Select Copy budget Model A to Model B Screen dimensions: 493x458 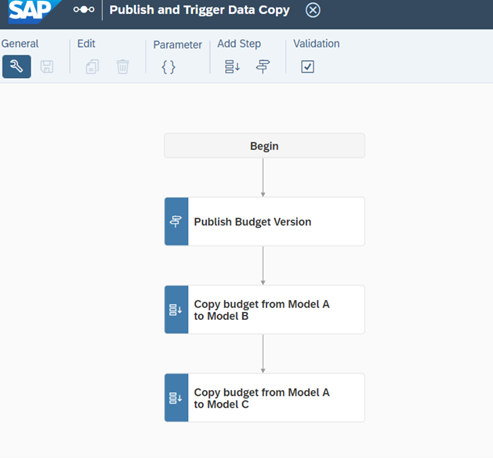(264, 310)
